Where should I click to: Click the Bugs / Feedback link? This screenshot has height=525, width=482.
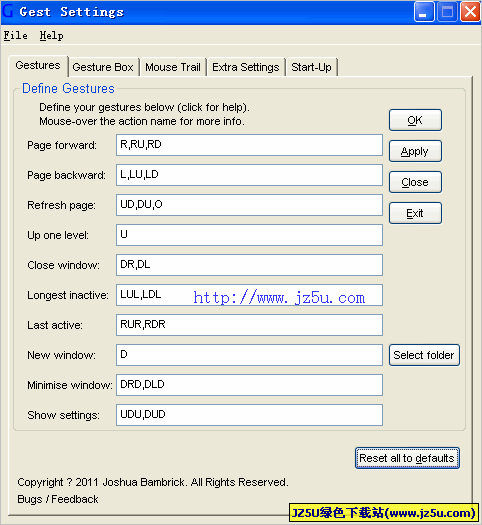pos(58,499)
